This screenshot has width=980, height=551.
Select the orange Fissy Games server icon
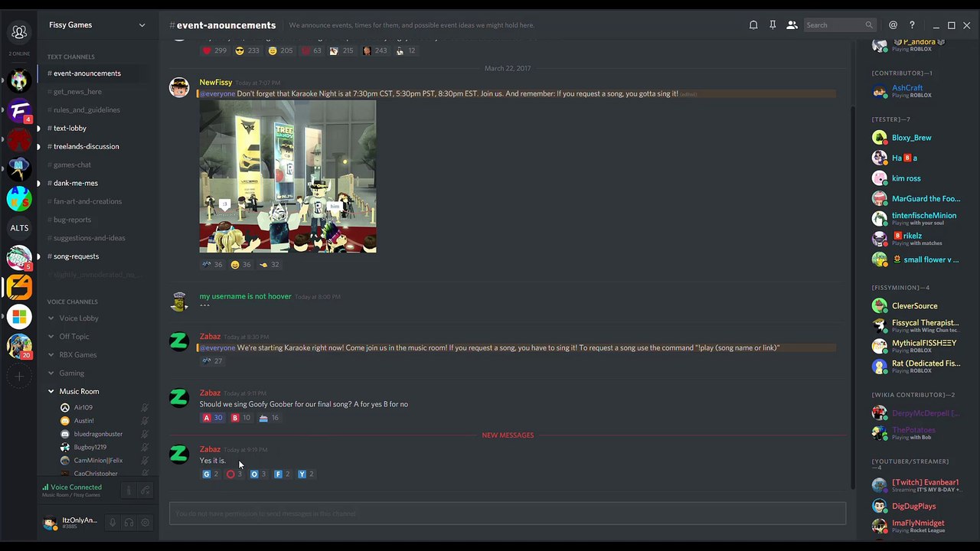click(19, 287)
